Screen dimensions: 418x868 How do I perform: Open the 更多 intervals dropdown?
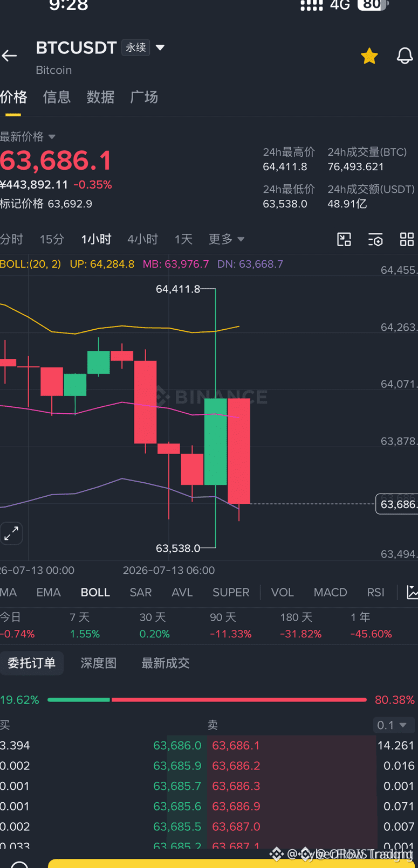click(x=227, y=239)
